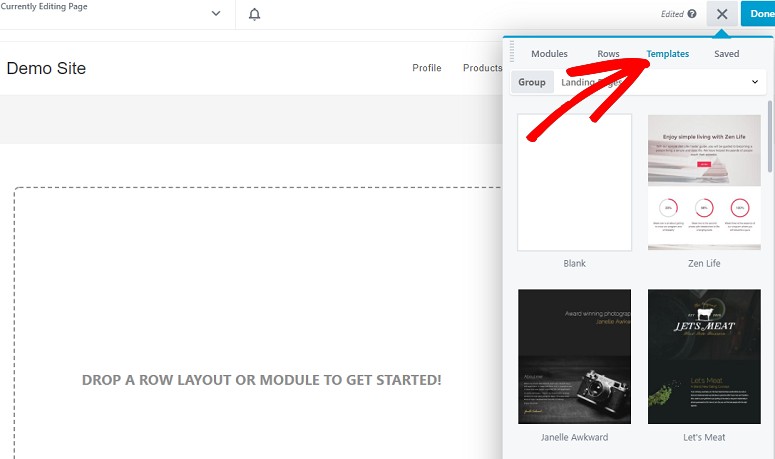Image resolution: width=775 pixels, height=459 pixels.
Task: Choose the Zen Life template thumbnail
Action: coord(704,182)
